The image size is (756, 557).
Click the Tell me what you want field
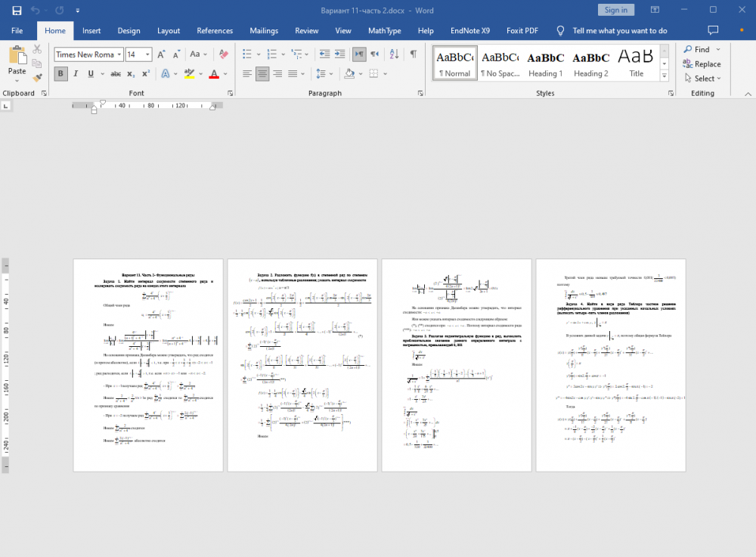point(620,30)
